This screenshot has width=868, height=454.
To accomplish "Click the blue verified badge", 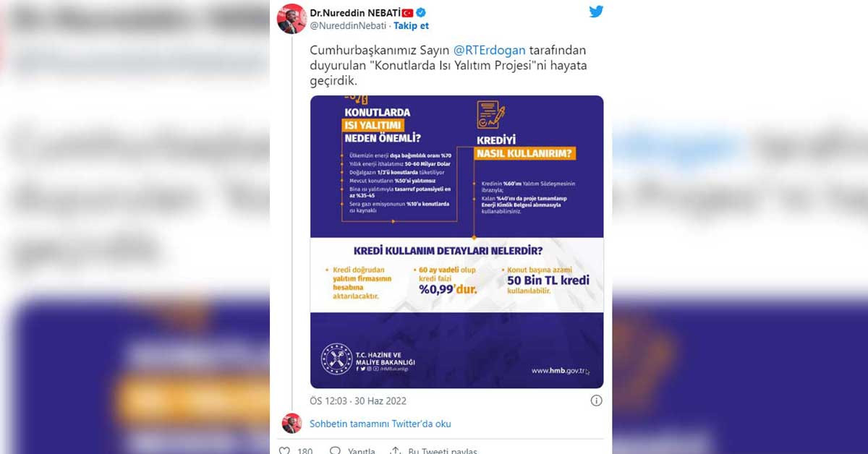I will 420,12.
